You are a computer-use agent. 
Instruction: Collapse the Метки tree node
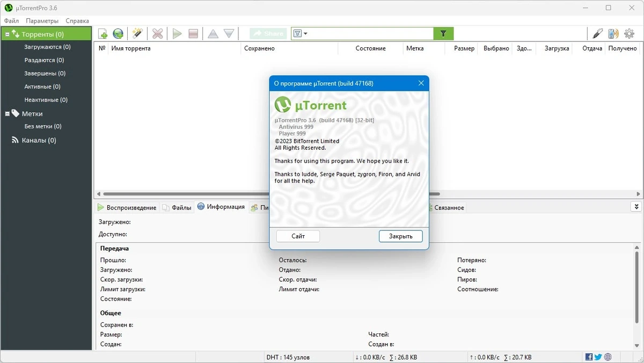(8, 114)
